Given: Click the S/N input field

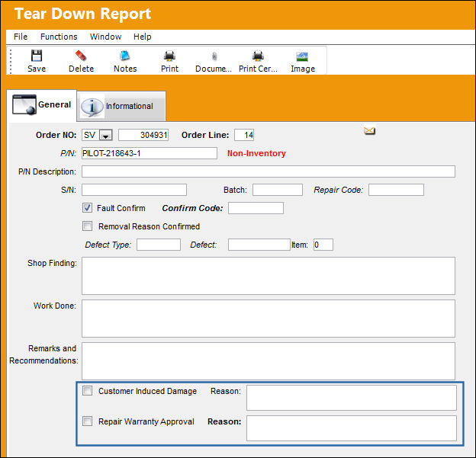Looking at the screenshot, I should pos(134,190).
